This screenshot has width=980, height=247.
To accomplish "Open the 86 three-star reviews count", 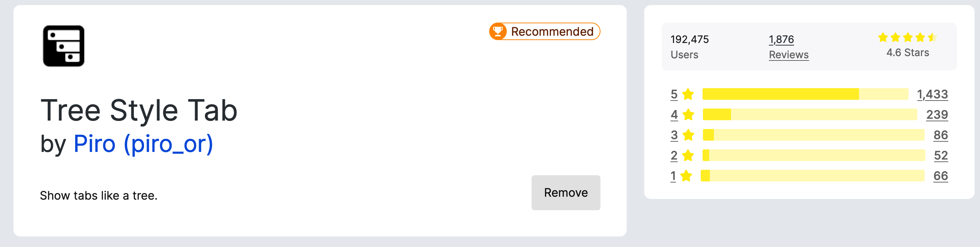I will tap(940, 135).
